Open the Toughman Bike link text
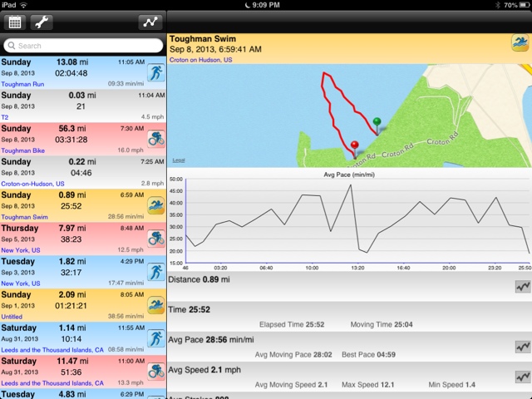532x399 pixels. (22, 150)
